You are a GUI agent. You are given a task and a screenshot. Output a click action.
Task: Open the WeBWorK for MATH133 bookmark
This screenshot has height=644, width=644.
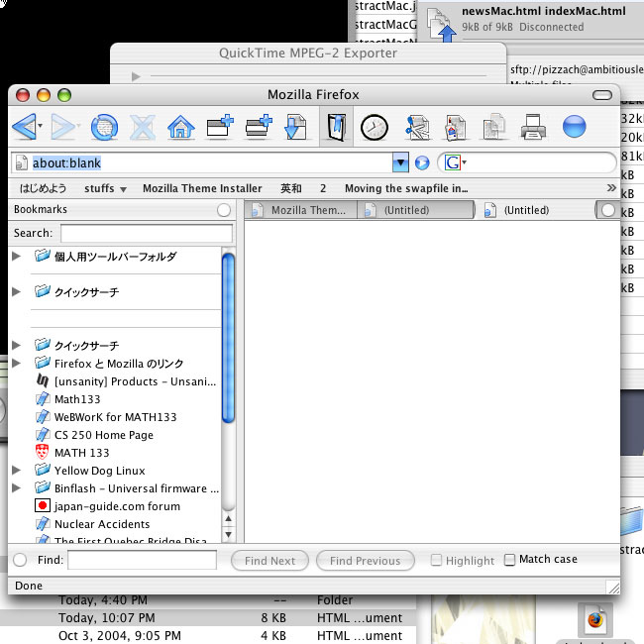pyautogui.click(x=106, y=417)
